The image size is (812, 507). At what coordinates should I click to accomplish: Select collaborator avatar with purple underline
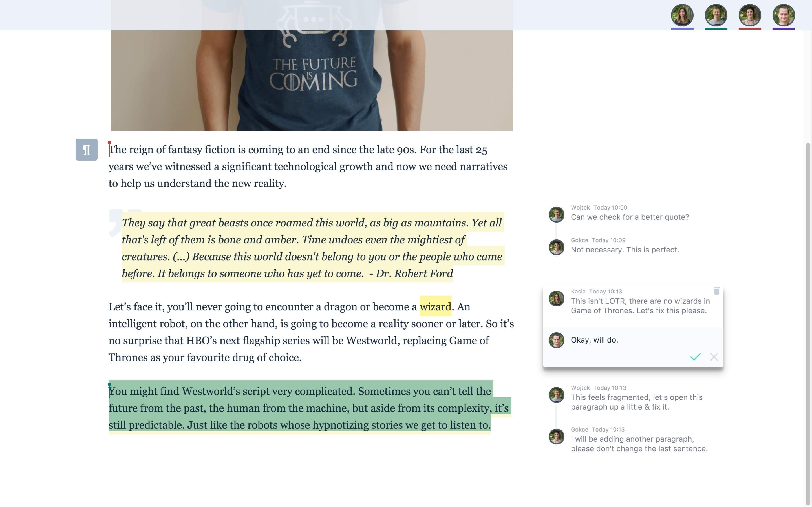(x=784, y=15)
